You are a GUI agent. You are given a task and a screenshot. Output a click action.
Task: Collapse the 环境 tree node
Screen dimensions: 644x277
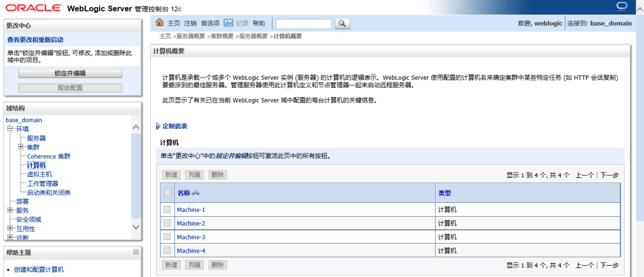tap(10, 128)
